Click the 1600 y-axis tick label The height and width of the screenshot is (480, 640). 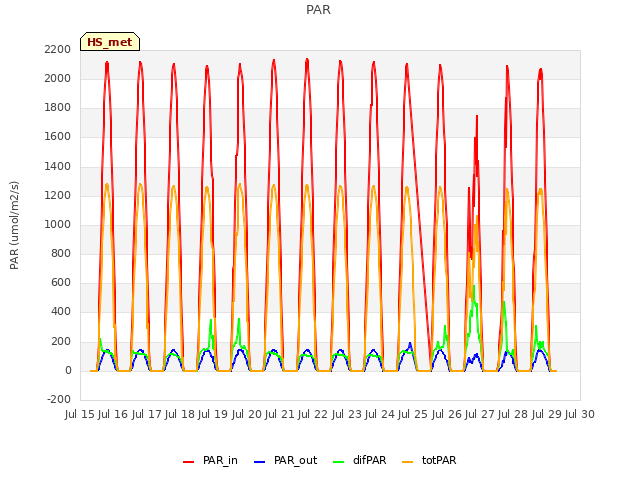pos(58,137)
